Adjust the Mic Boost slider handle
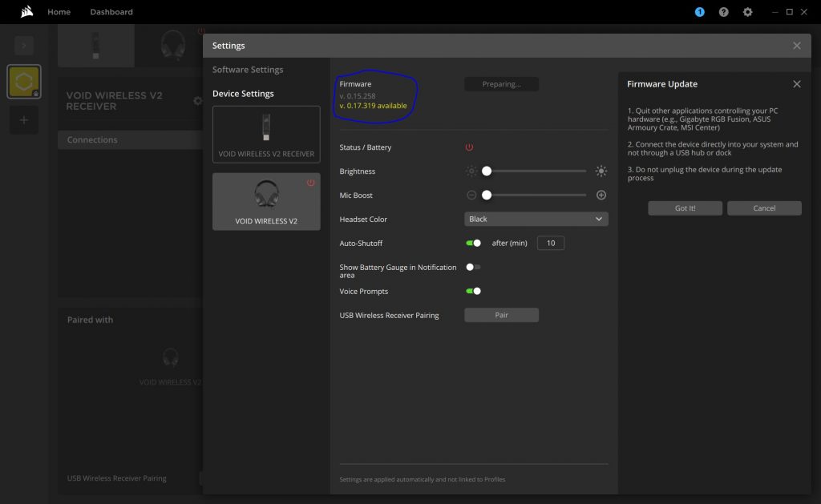Viewport: 821px width, 504px height. pyautogui.click(x=487, y=196)
